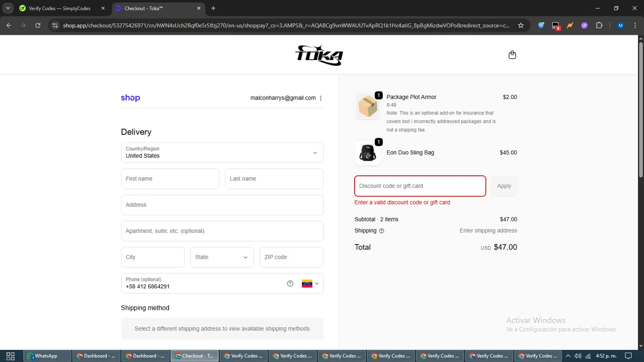
Task: Open the State dropdown
Action: tap(222, 257)
